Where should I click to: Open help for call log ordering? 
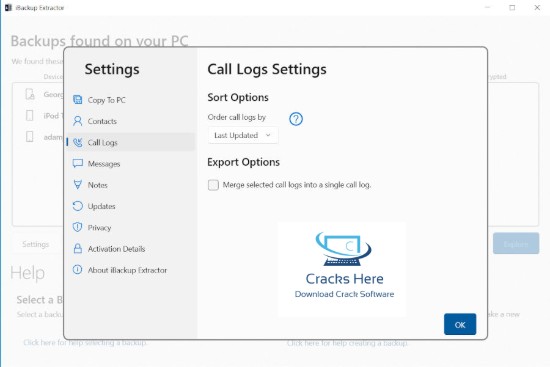pos(296,119)
